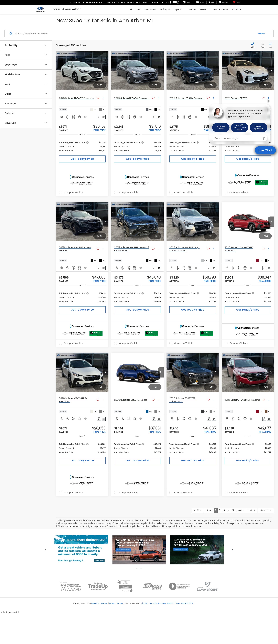Open more options dots on $31,510 Legacy
The width and height of the screenshot is (278, 644).
(158, 98)
